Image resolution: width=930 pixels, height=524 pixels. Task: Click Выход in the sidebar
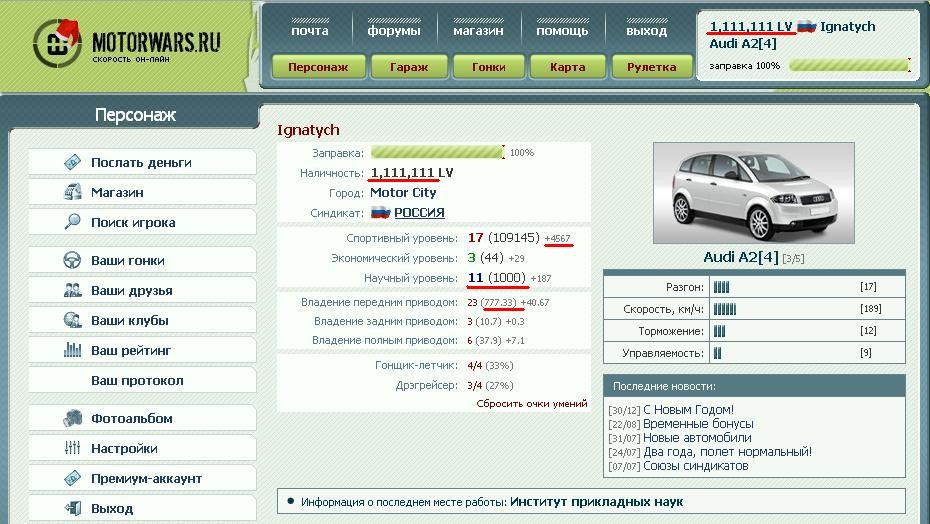[x=142, y=508]
